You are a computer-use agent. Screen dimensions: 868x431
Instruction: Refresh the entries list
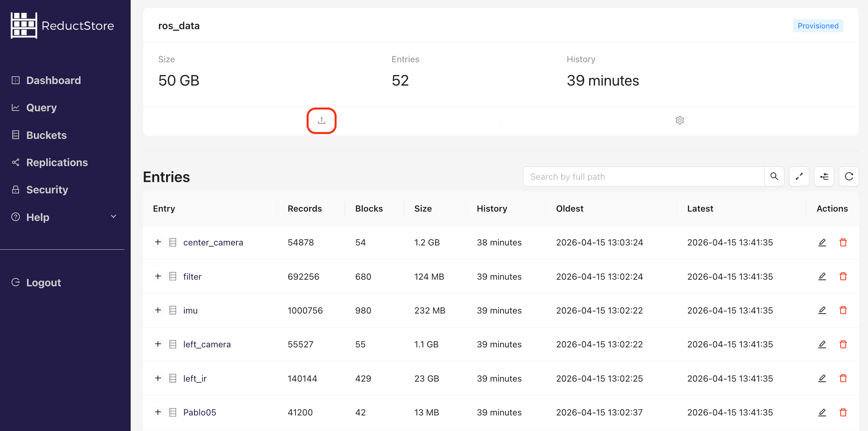(849, 177)
